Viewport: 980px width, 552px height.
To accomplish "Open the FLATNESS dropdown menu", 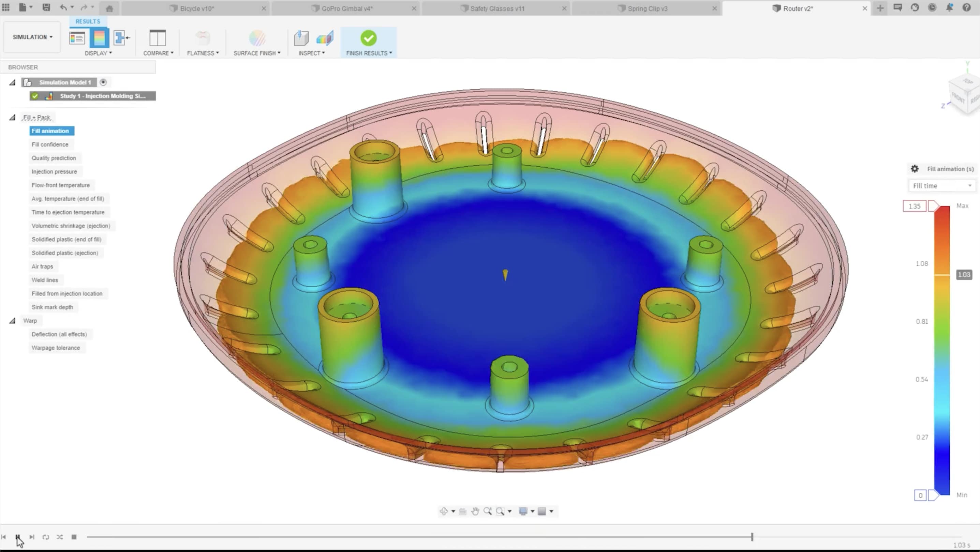I will (x=203, y=53).
